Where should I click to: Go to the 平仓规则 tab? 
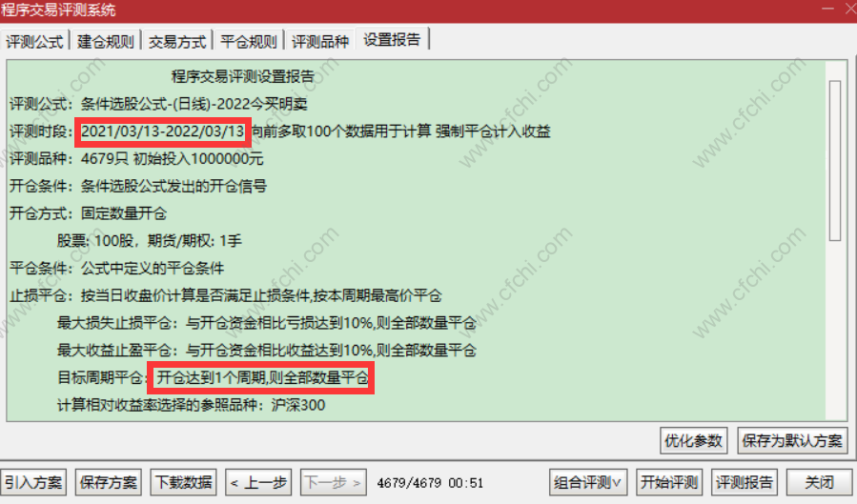[249, 42]
